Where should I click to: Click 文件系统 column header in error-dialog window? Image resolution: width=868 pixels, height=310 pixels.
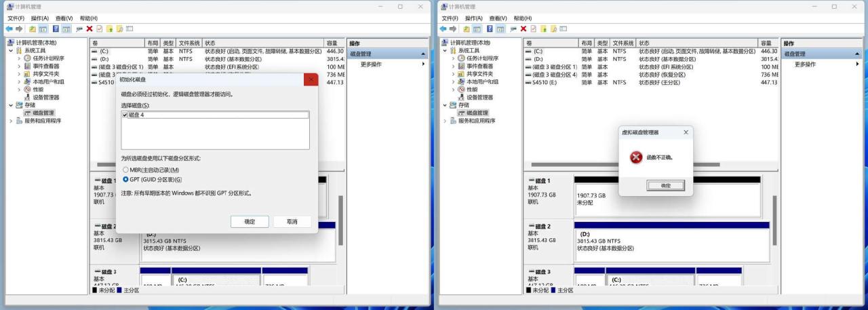coord(623,43)
